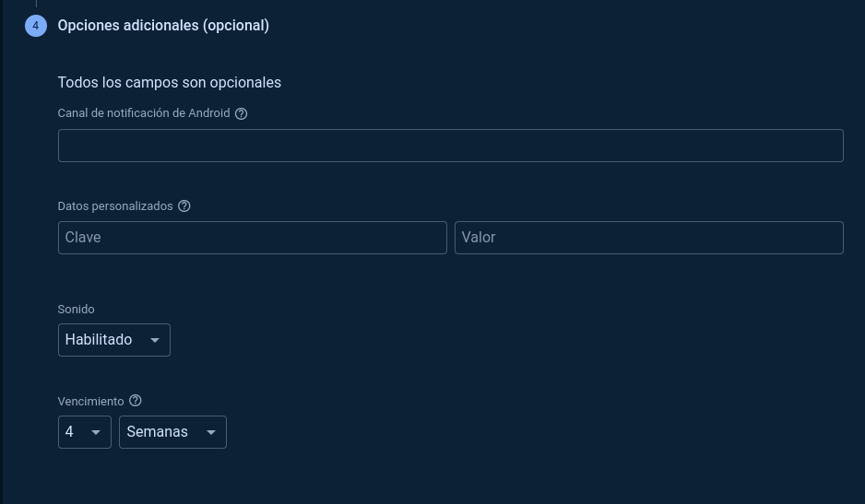Open the Semanas time unit dropdown

point(172,432)
